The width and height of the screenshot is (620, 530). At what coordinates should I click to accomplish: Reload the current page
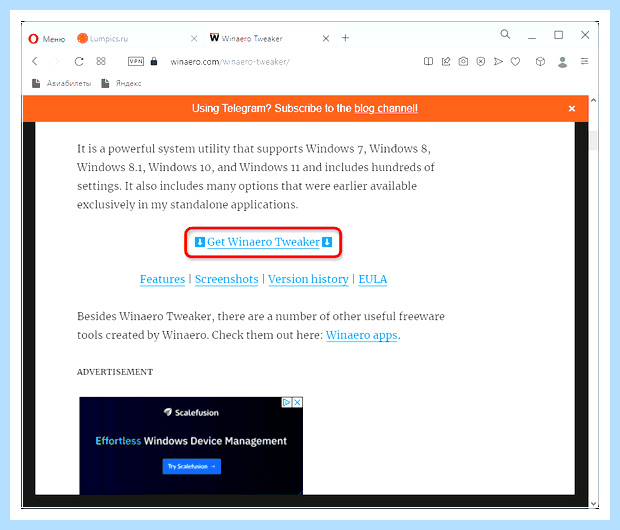79,61
